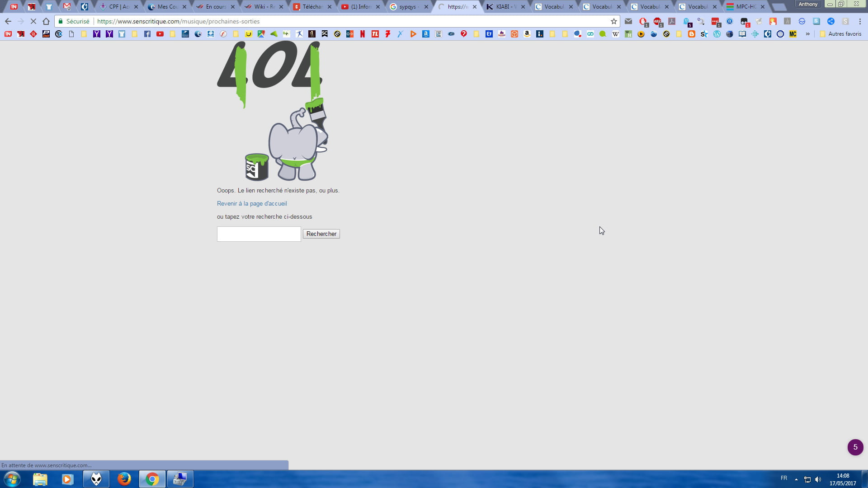Open the Autres favoris folder
The width and height of the screenshot is (868, 488).
coord(840,34)
